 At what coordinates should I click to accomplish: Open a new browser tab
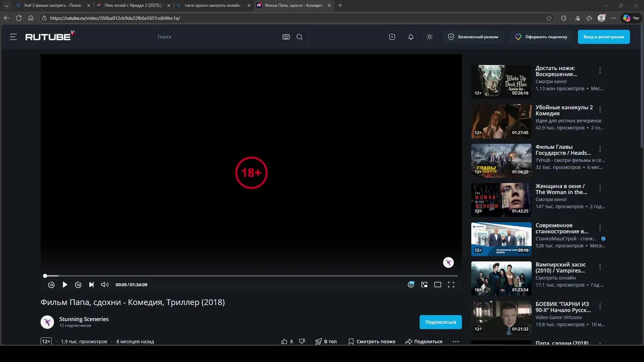coord(340,6)
